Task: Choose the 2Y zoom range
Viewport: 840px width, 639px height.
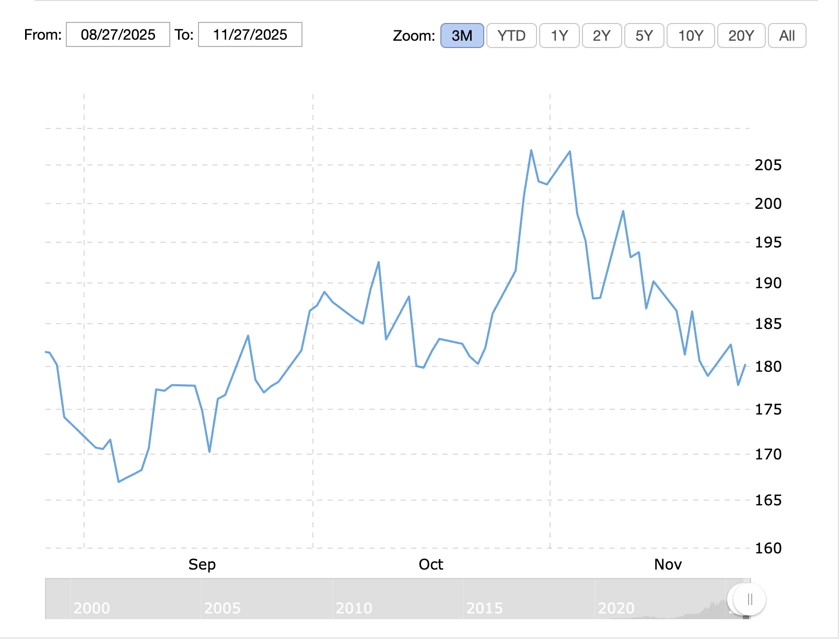Action: point(602,35)
